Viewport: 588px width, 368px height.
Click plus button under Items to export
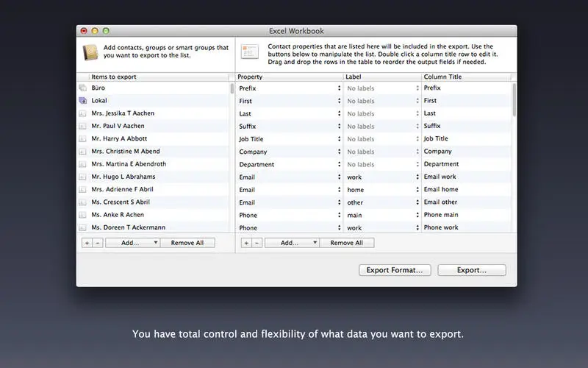(87, 243)
